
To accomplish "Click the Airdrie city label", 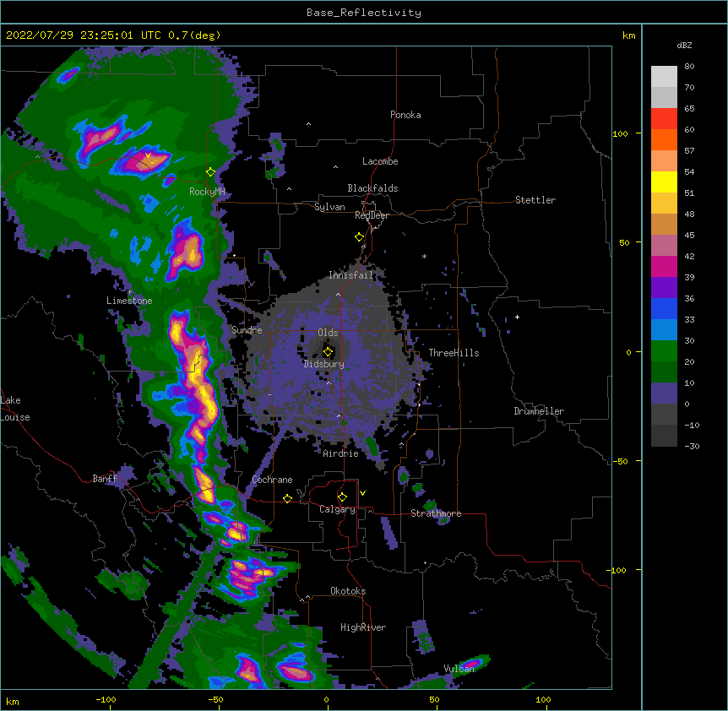I will [x=341, y=453].
